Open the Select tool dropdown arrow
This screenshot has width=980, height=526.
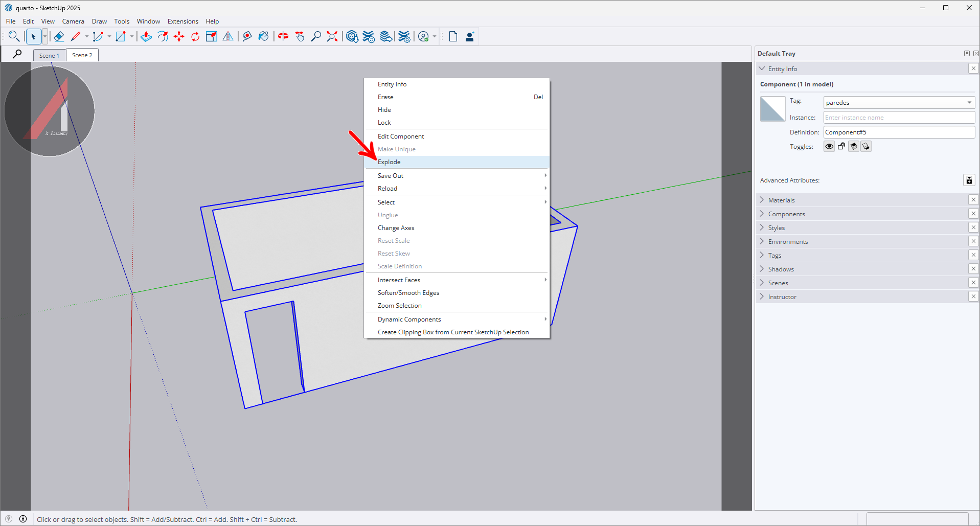pyautogui.click(x=45, y=36)
